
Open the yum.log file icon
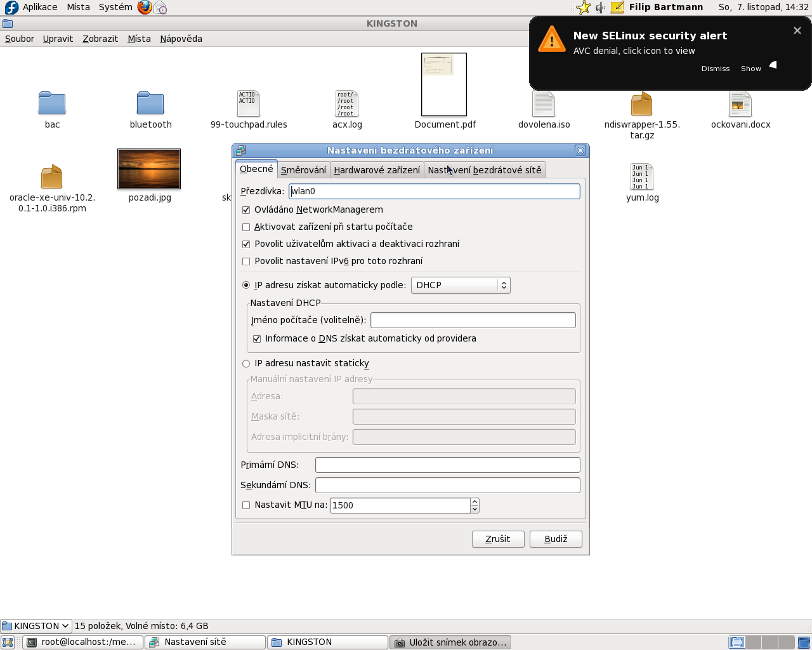point(642,176)
